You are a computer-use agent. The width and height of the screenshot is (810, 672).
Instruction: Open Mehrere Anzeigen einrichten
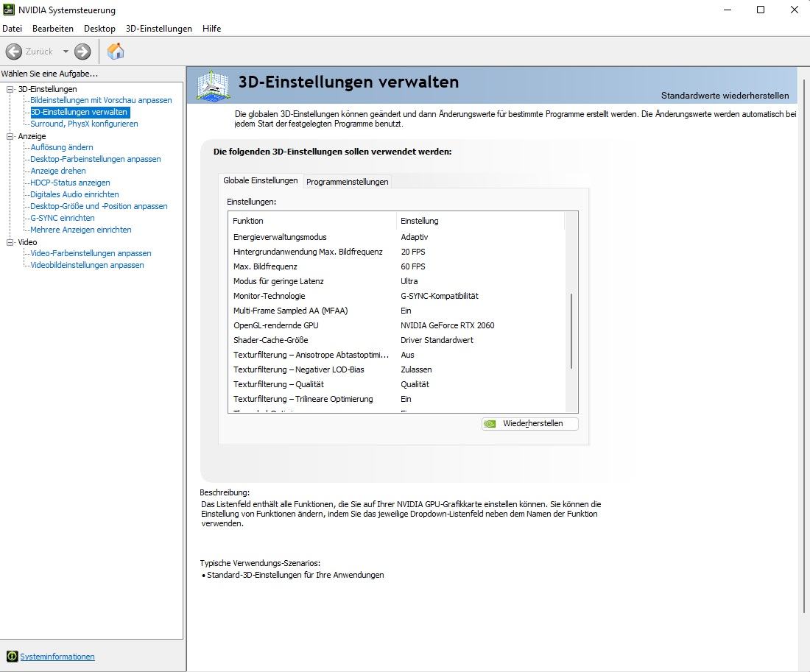[80, 230]
